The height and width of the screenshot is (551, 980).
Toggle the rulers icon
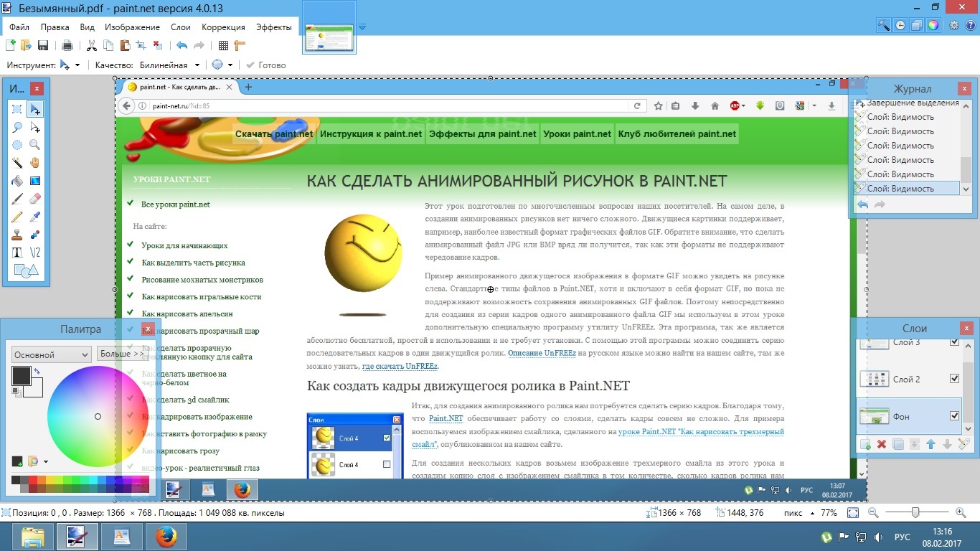click(240, 46)
